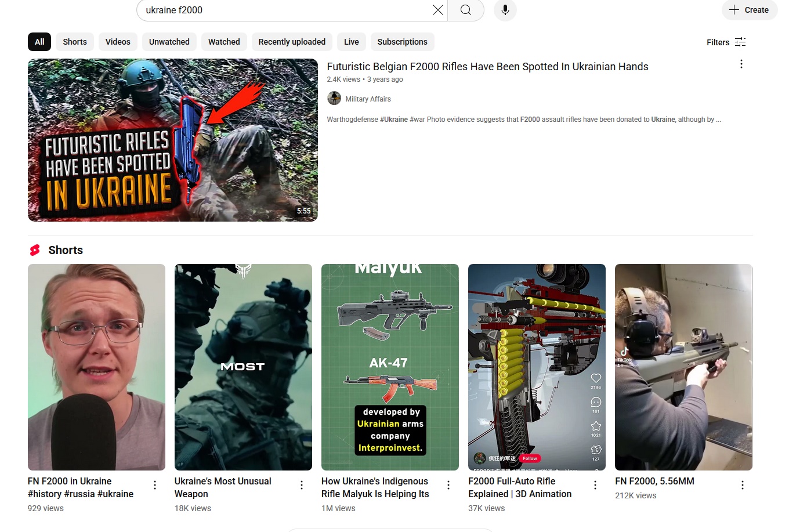Screen dimensions: 789x532
Task: Open the Malyuk vs AK-47 short thumbnail
Action: coord(390,367)
